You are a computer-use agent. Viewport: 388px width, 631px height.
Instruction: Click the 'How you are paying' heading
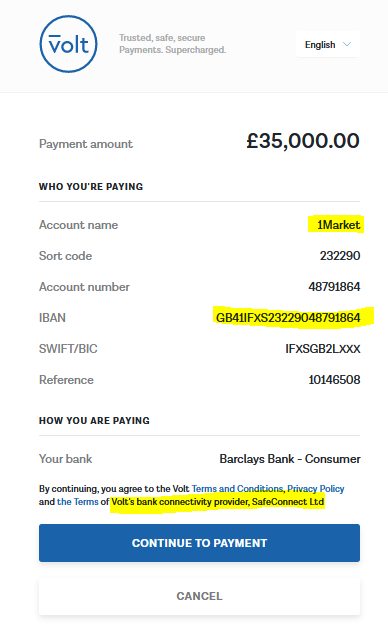[x=94, y=421]
